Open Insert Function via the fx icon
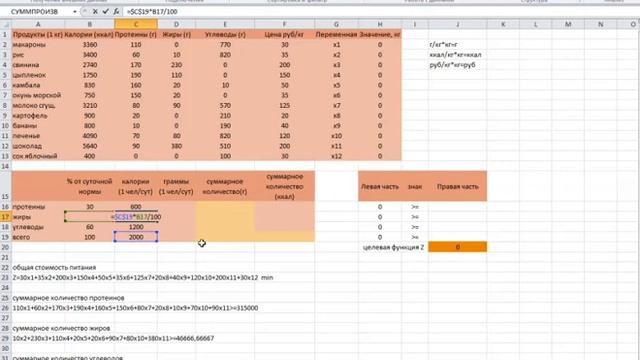640x360 pixels. click(x=116, y=11)
